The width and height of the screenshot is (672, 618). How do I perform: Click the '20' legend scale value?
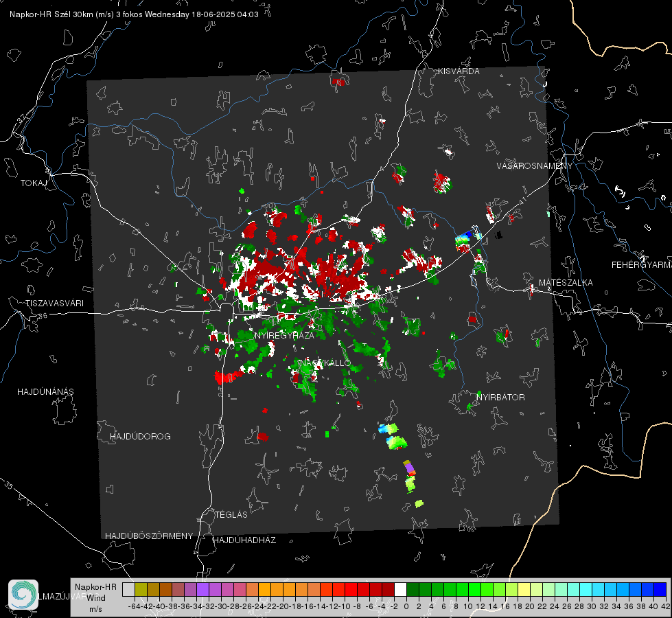coord(530,607)
